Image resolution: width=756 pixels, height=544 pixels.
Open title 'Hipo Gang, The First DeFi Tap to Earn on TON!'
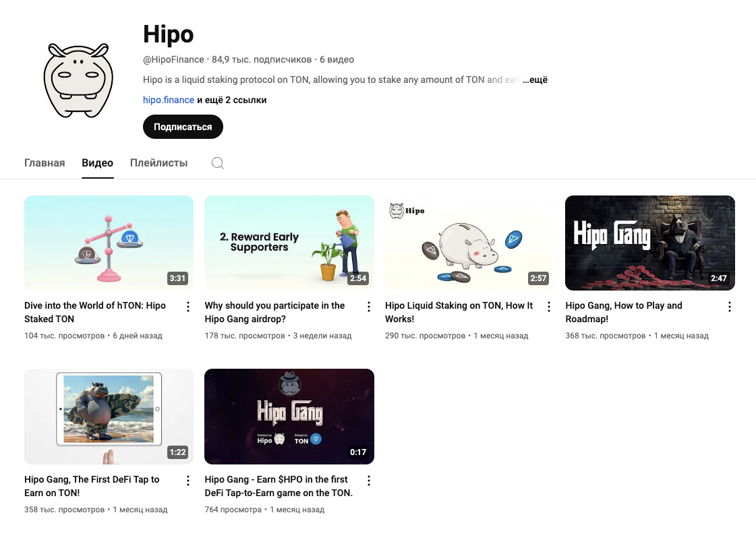pyautogui.click(x=92, y=486)
